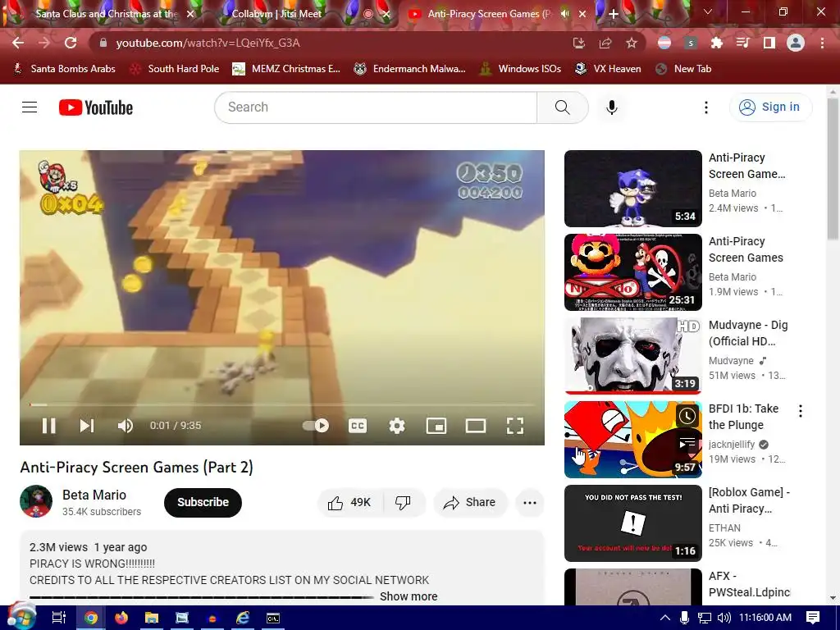Subscribe to Beta Mario channel
840x630 pixels.
click(x=203, y=503)
